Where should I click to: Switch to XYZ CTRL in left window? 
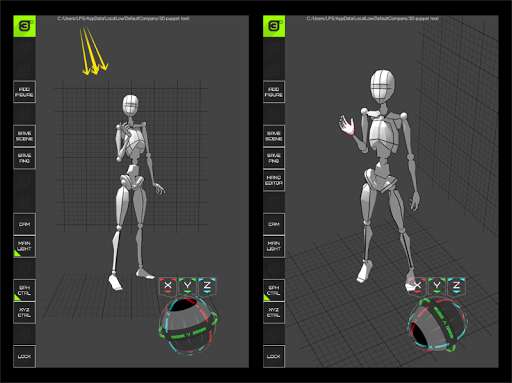coord(24,312)
